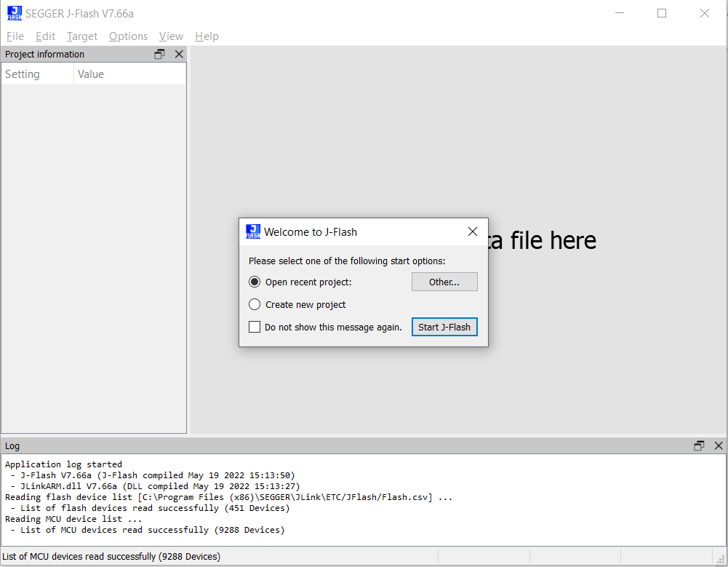Maximize the J-Flash window
The height and width of the screenshot is (567, 728).
662,13
